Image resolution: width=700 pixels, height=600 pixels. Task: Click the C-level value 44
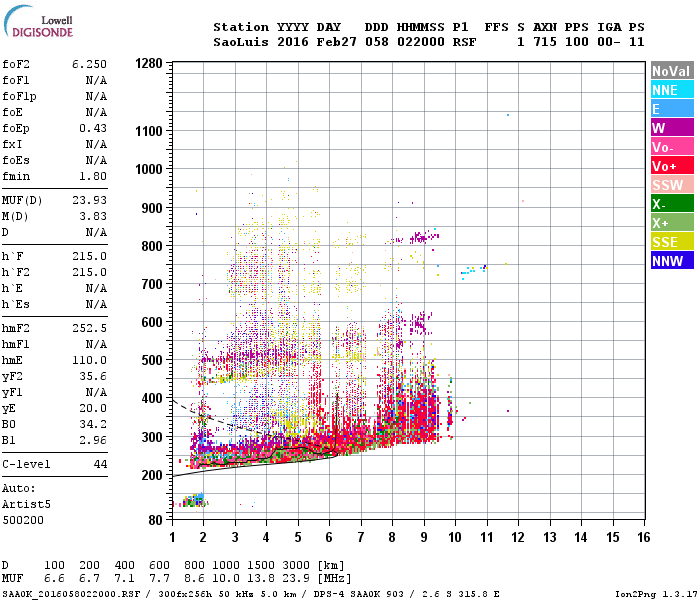[100, 464]
